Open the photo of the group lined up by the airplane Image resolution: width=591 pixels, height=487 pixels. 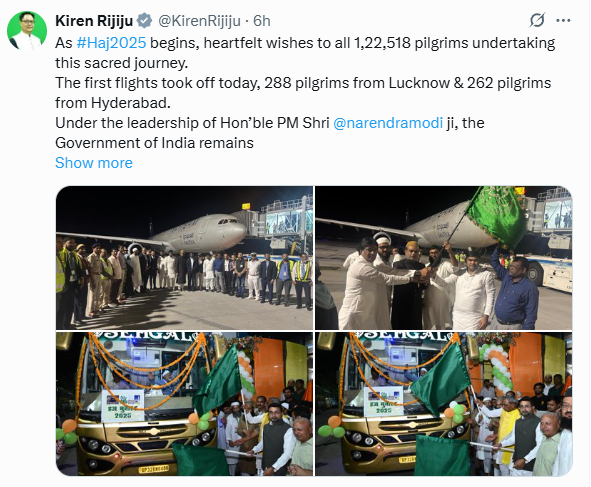click(x=184, y=258)
